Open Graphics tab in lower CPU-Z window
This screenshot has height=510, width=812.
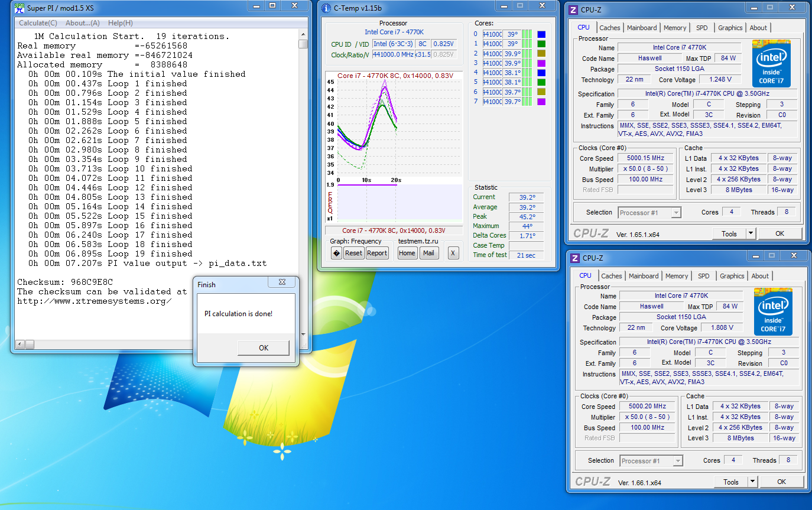732,276
